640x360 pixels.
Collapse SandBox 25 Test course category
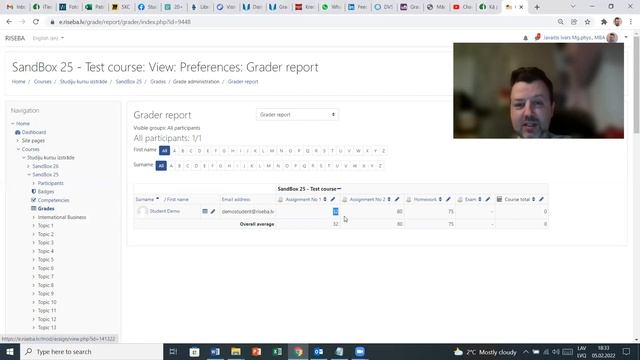339,189
